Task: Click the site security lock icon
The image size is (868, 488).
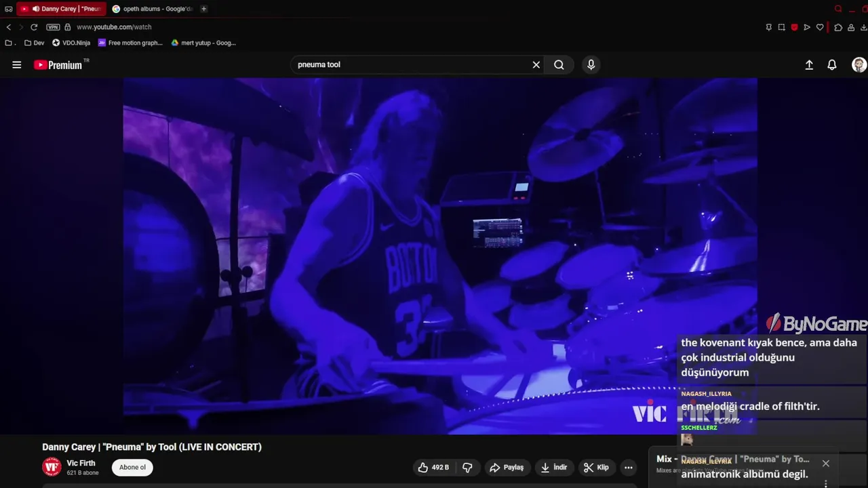Action: point(67,27)
